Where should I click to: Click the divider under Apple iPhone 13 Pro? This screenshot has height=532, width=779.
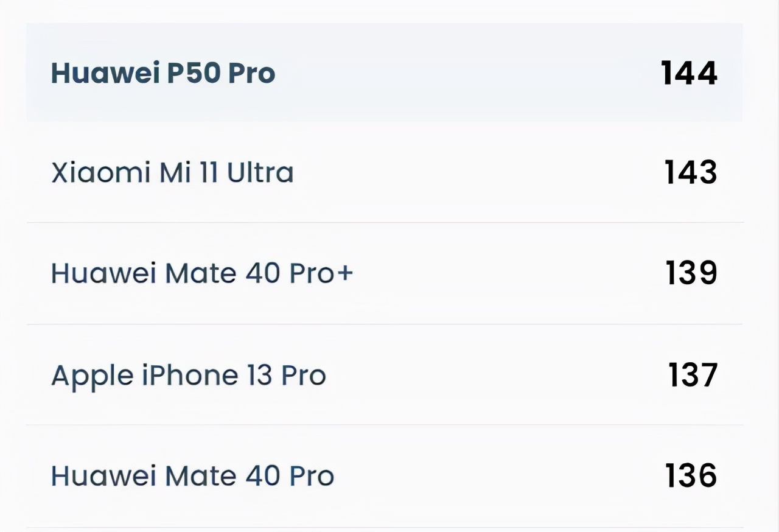[385, 425]
